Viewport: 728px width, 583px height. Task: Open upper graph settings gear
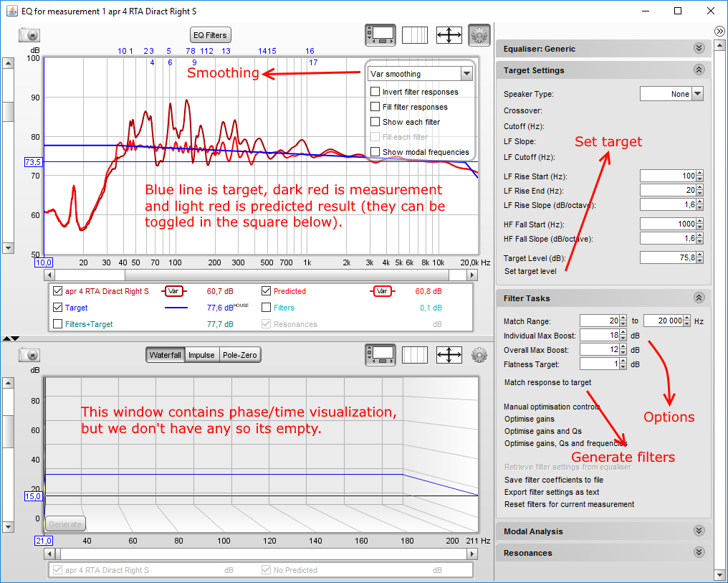479,34
